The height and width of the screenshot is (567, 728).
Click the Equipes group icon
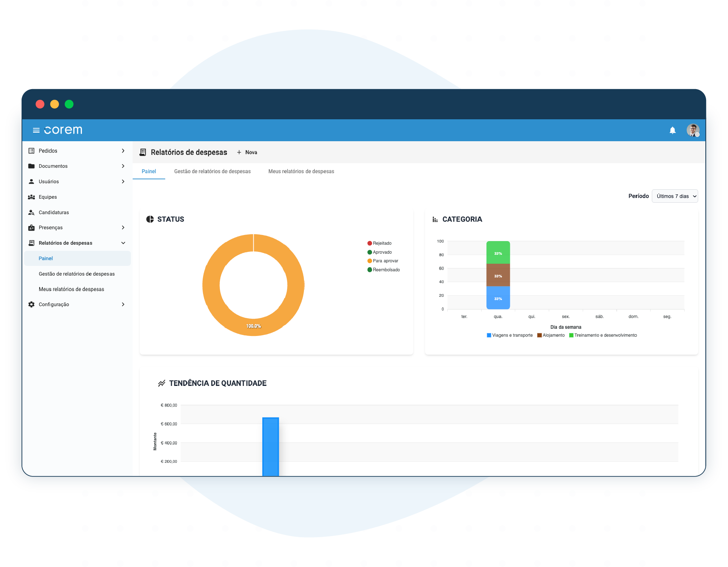(32, 197)
